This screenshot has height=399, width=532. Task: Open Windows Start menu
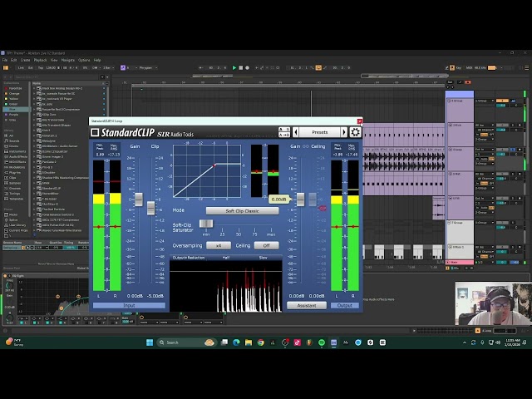point(150,342)
